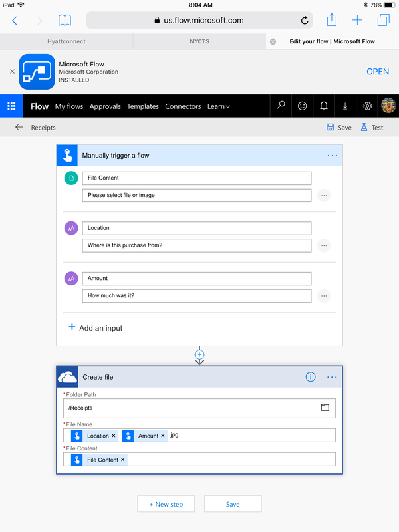Screen dimensions: 399x532
Task: Open options for the Amount input row
Action: [x=324, y=296]
